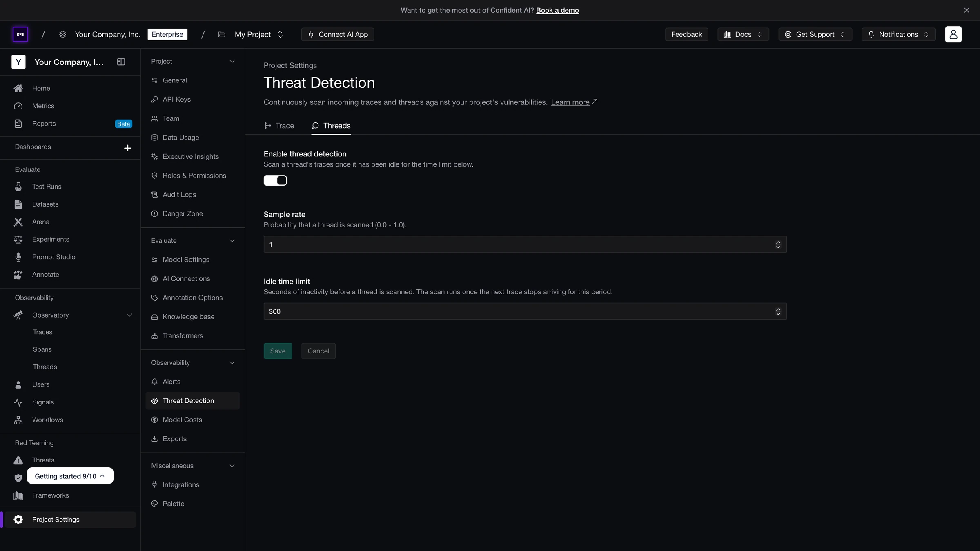Open Test Runs flask icon
This screenshot has width=980, height=551.
(18, 187)
